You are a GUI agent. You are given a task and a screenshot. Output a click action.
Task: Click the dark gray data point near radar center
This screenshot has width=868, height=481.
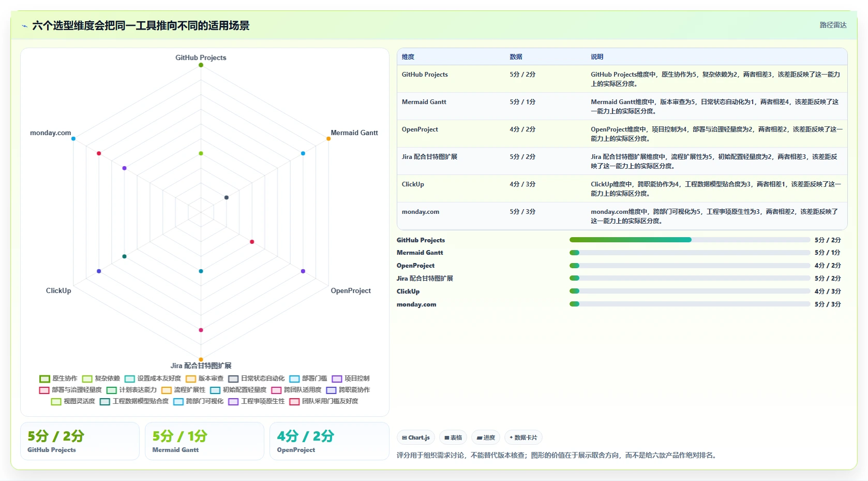(227, 197)
